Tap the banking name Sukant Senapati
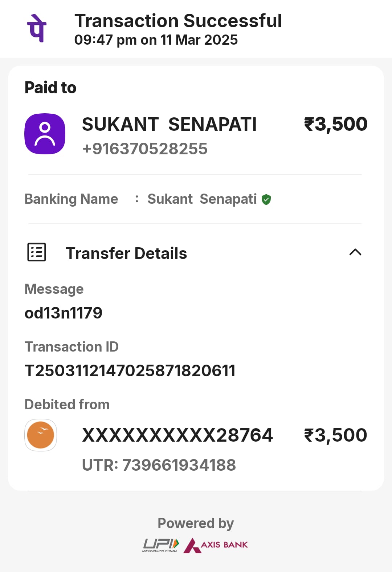 pos(202,199)
